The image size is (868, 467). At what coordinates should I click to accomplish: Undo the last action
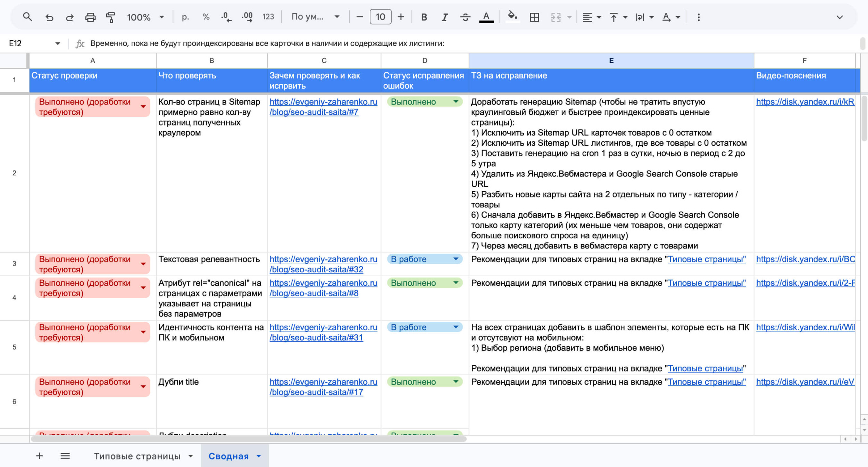click(x=49, y=17)
